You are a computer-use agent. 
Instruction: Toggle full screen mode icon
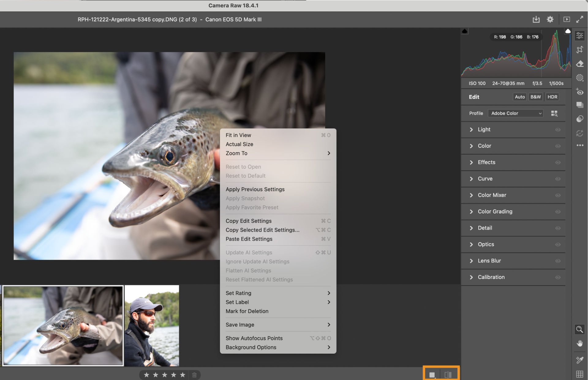pyautogui.click(x=579, y=19)
